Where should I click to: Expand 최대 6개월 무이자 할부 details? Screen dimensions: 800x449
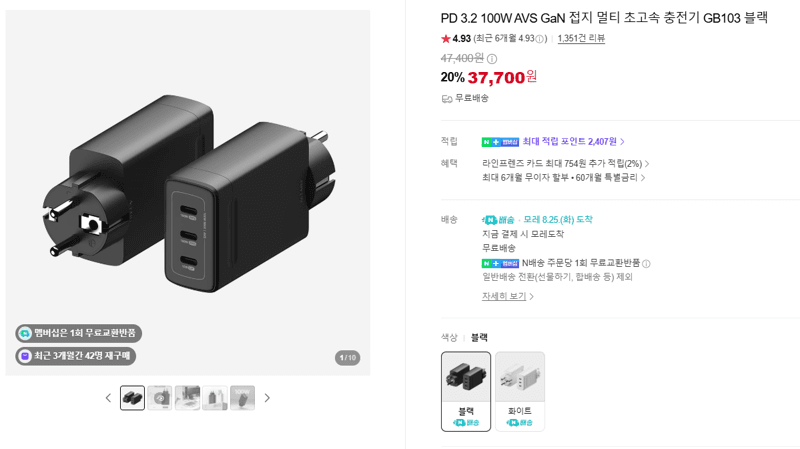563,178
